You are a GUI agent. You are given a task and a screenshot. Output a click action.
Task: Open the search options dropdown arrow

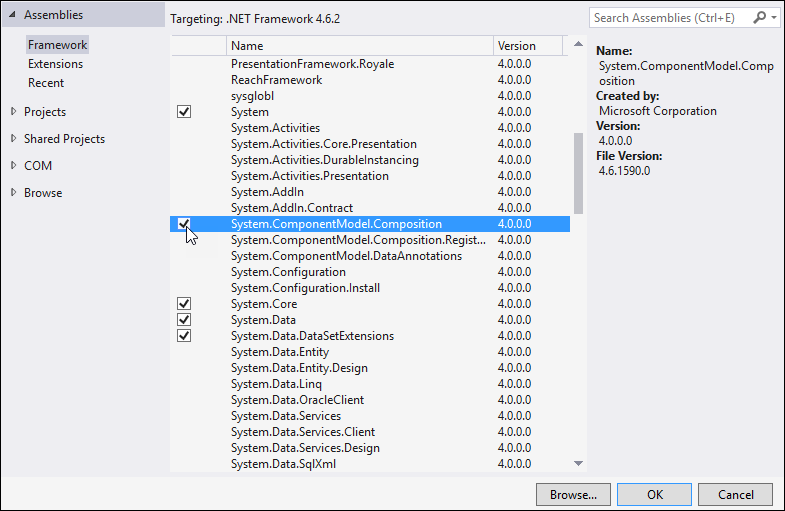tap(774, 18)
